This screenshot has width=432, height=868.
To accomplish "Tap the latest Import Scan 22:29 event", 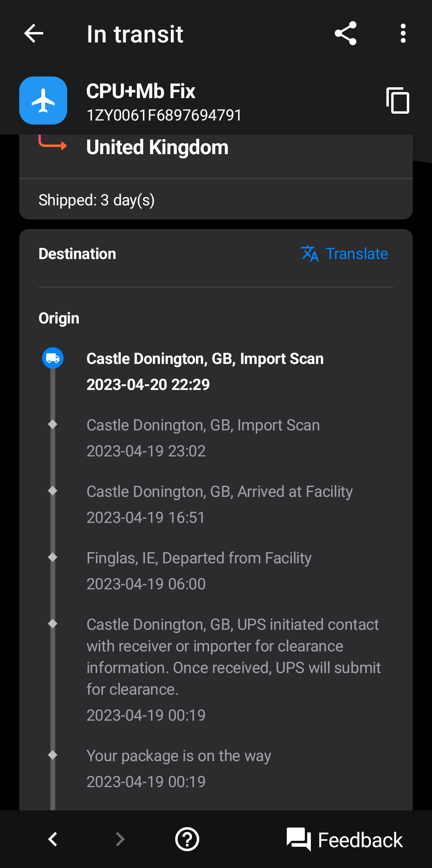I will (x=205, y=371).
